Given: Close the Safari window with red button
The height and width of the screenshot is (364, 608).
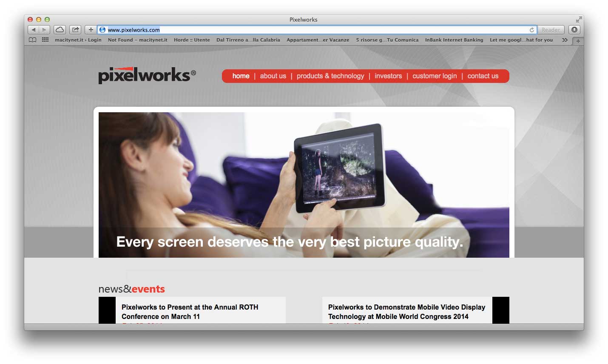Looking at the screenshot, I should pos(30,20).
